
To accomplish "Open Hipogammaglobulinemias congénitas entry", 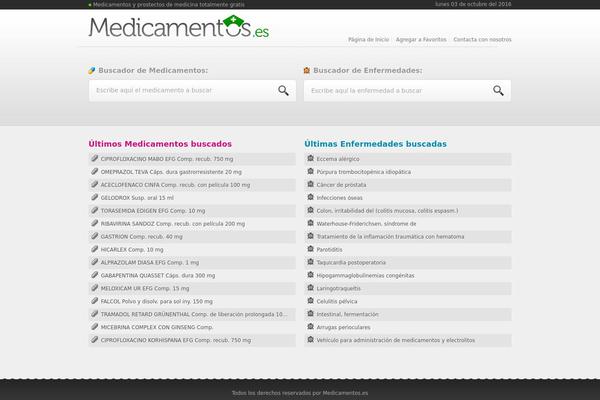I will click(365, 276).
